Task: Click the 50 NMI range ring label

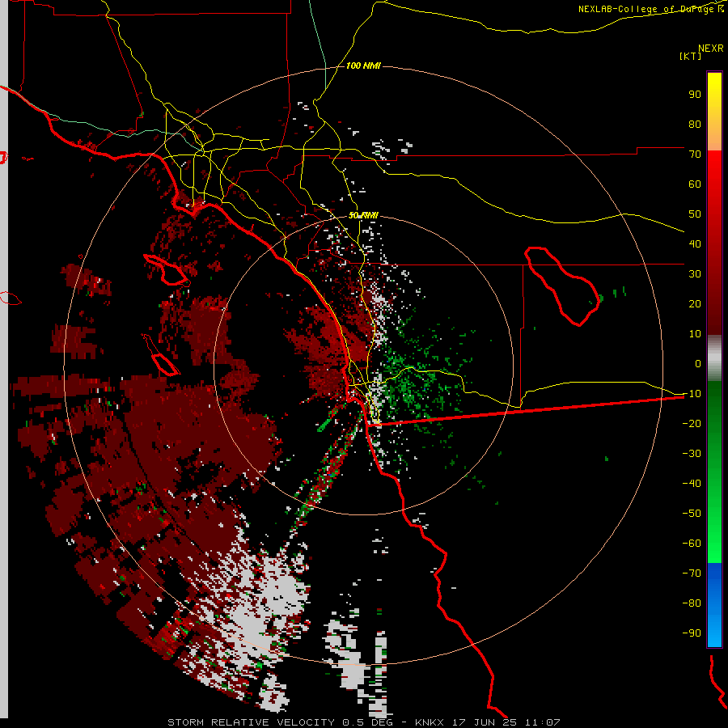Action: coord(363,215)
